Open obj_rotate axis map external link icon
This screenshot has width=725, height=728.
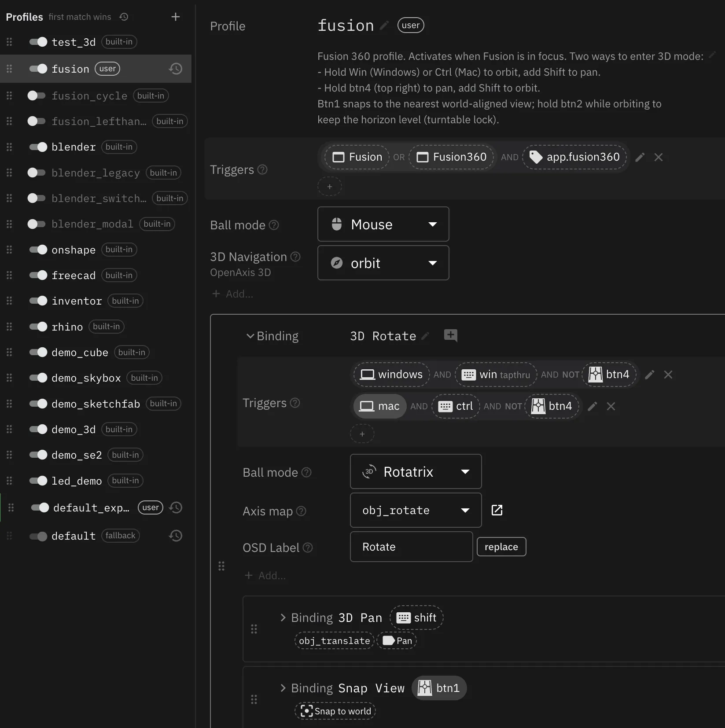(497, 510)
